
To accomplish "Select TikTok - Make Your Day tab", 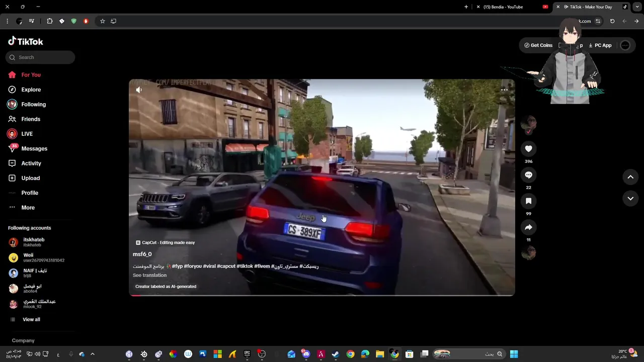I will (591, 7).
